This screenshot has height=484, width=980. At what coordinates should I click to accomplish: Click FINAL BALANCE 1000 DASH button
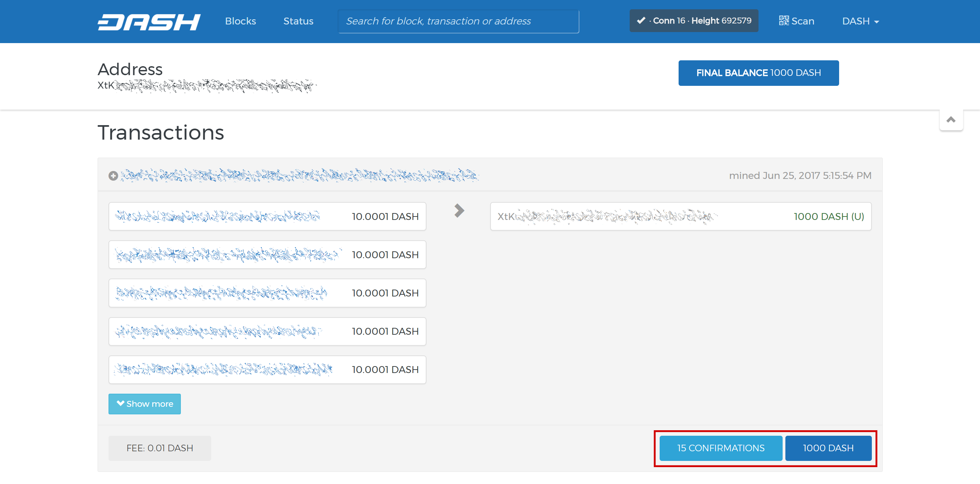point(758,73)
